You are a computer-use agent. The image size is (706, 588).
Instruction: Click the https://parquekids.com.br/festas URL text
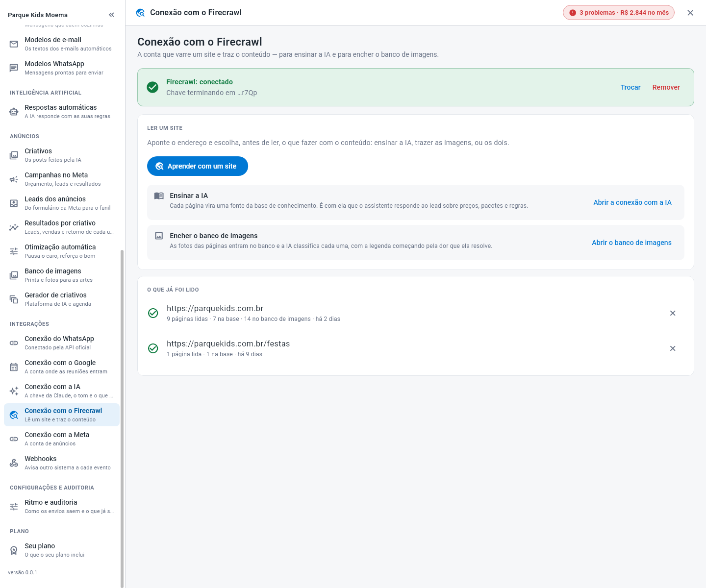(x=228, y=343)
